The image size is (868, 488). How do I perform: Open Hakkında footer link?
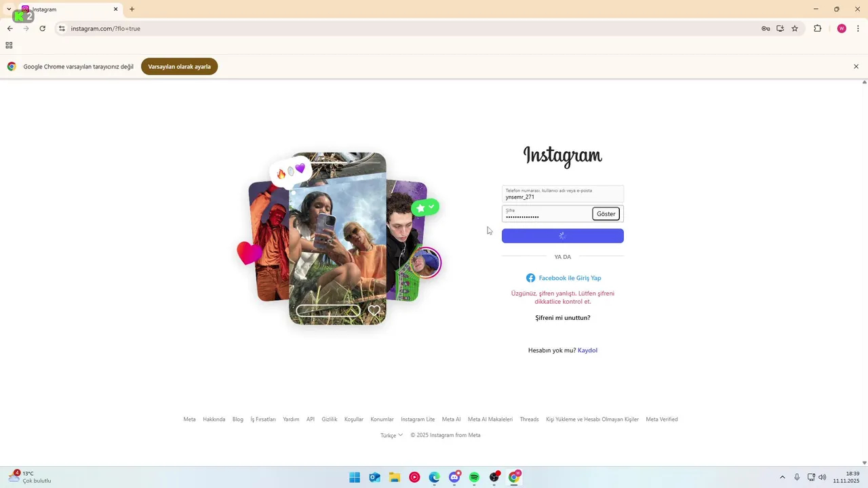pyautogui.click(x=214, y=420)
